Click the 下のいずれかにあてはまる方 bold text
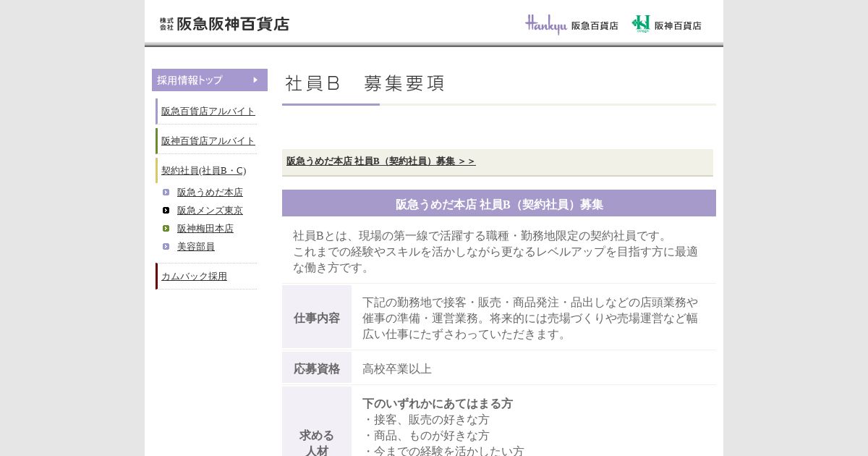 point(438,403)
